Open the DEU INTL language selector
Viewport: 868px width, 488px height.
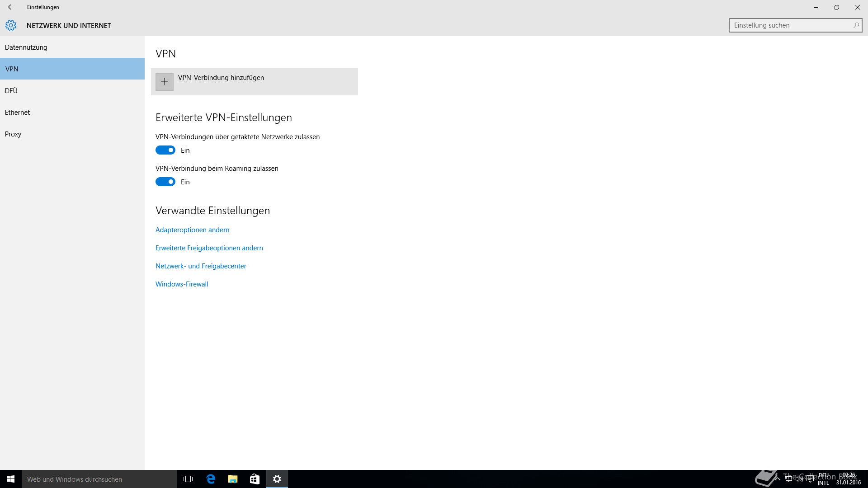pos(823,479)
